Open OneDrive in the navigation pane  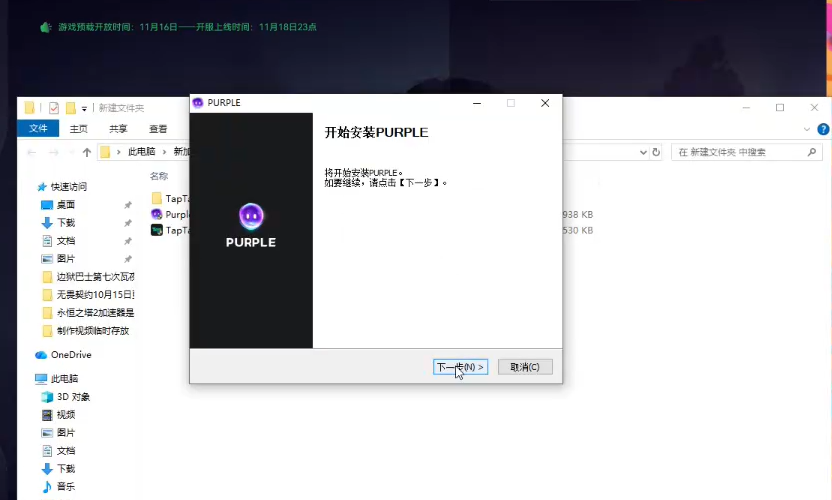pyautogui.click(x=70, y=355)
